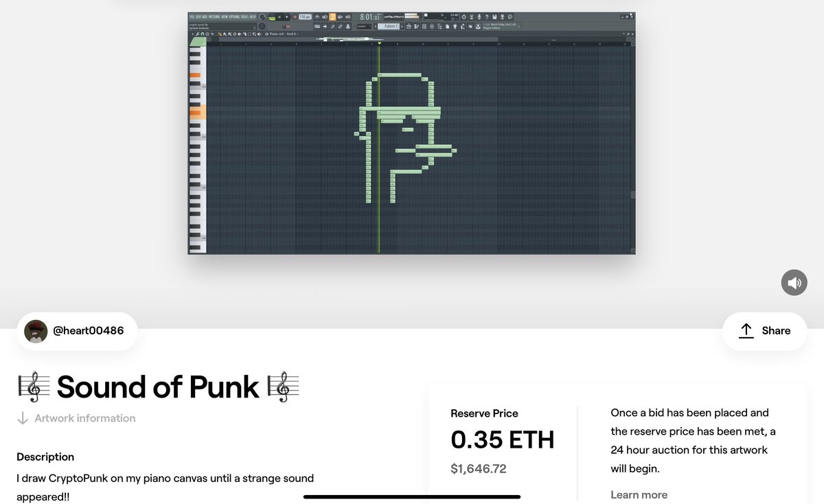Click the Sound of Punk title
Image resolution: width=824 pixels, height=504 pixels.
coord(158,387)
